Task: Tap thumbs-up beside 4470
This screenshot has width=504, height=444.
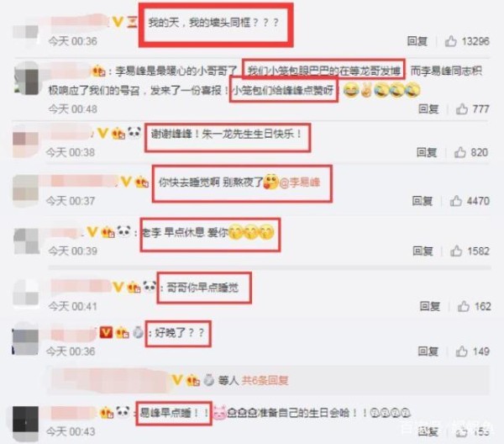Action: [x=456, y=201]
